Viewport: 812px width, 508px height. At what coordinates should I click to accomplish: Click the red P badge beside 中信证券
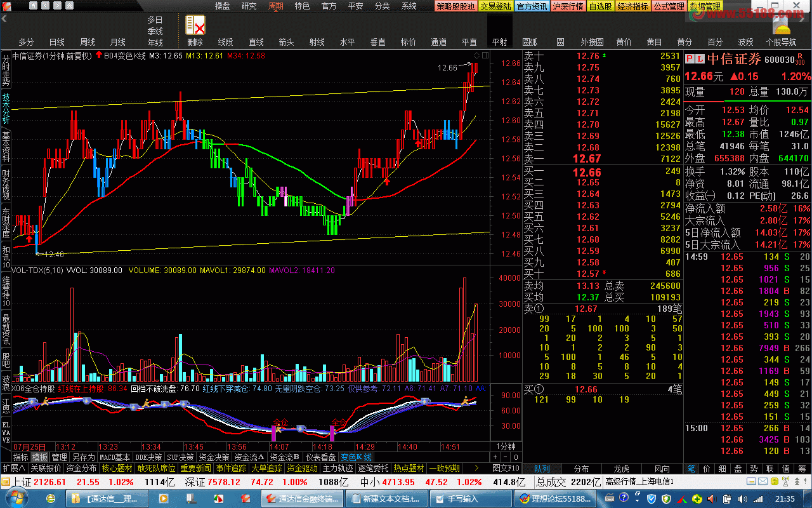pos(691,59)
